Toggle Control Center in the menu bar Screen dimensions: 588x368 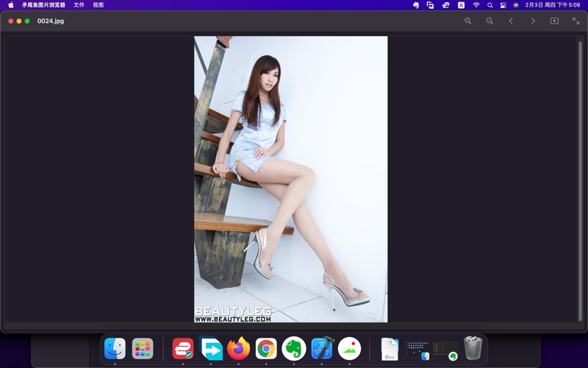[x=503, y=5]
